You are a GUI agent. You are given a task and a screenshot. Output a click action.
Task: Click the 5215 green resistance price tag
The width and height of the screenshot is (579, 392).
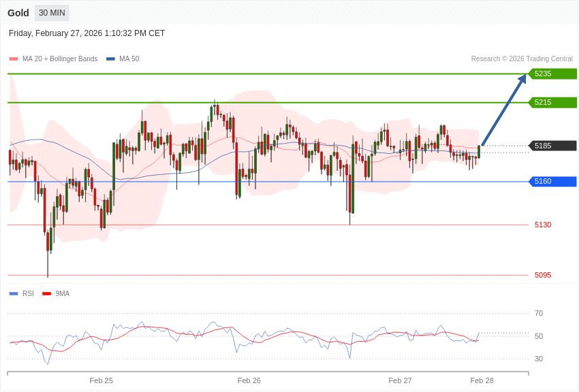pyautogui.click(x=552, y=102)
